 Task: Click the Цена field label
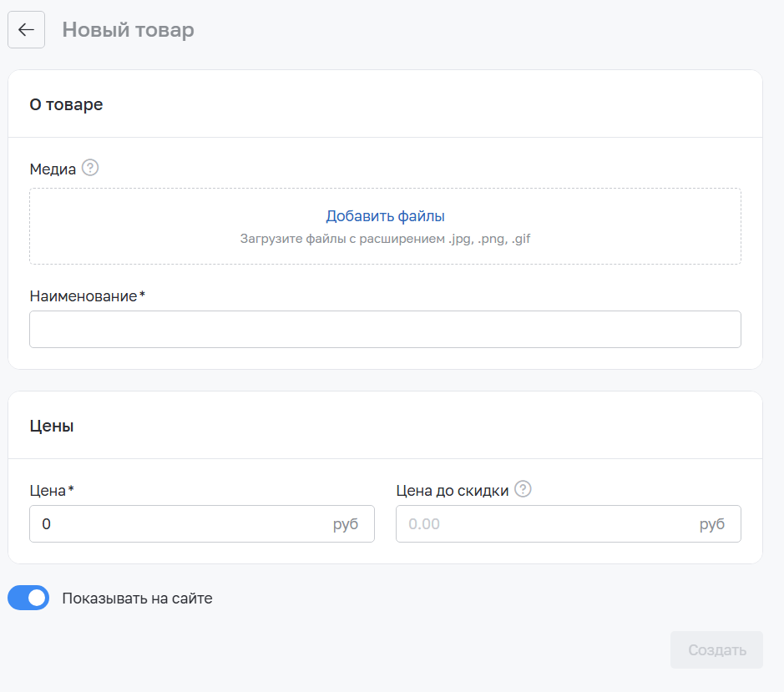pyautogui.click(x=48, y=490)
